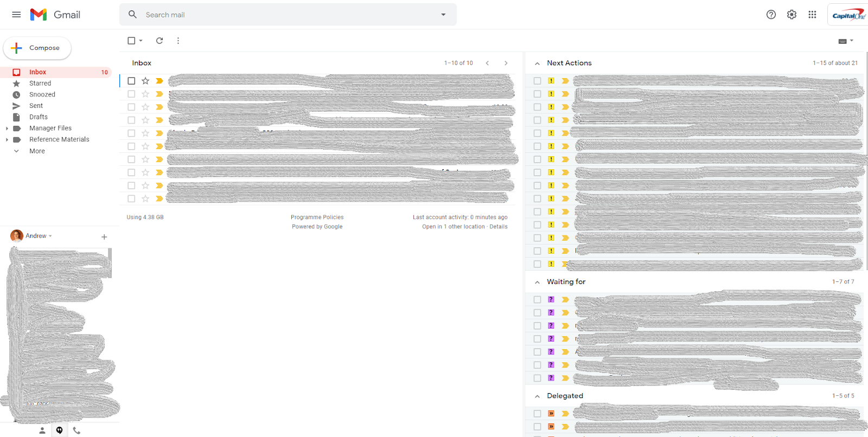Open the main menu hamburger icon

click(x=16, y=15)
